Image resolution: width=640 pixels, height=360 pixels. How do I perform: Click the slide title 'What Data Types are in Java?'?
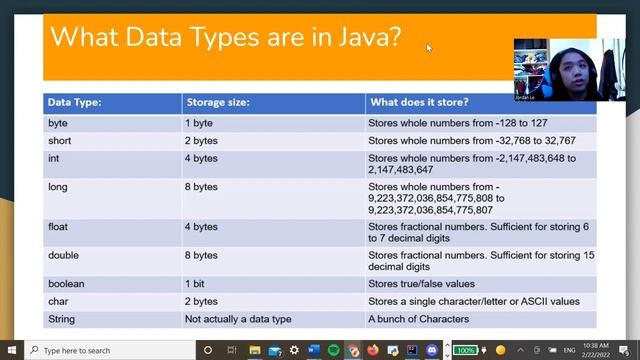pyautogui.click(x=226, y=37)
